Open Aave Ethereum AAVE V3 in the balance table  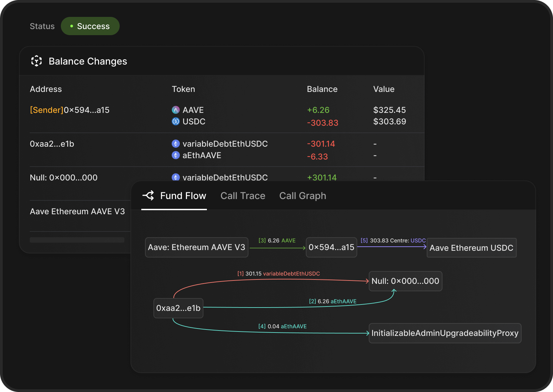(x=77, y=212)
